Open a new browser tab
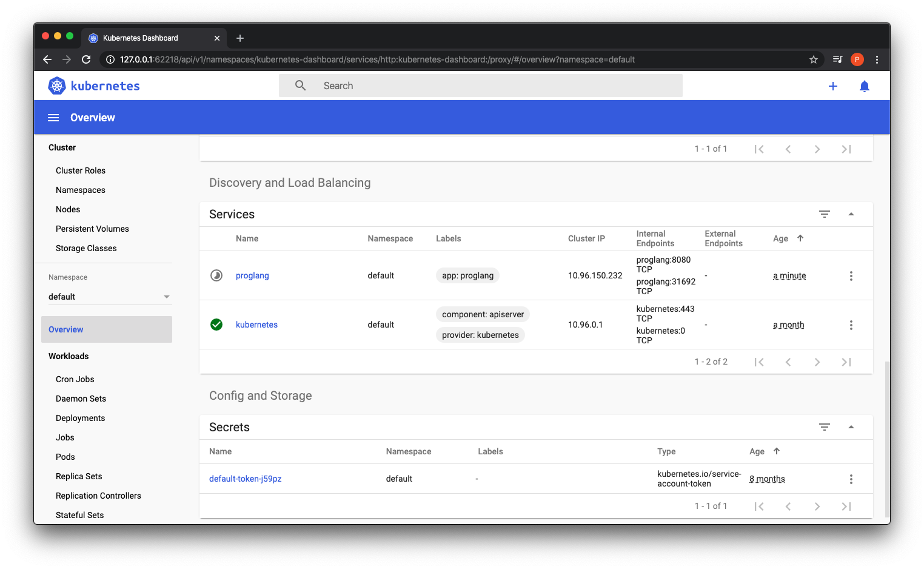This screenshot has width=924, height=569. pyautogui.click(x=240, y=38)
